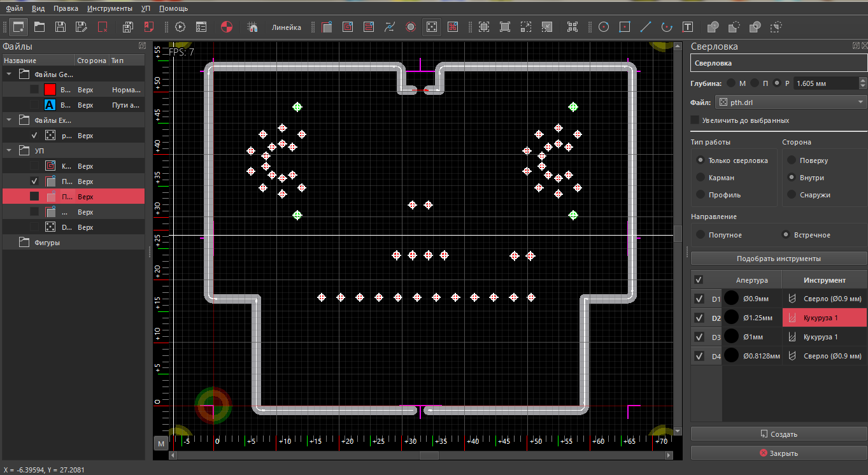Select the rectangle drawing tool

tap(625, 27)
